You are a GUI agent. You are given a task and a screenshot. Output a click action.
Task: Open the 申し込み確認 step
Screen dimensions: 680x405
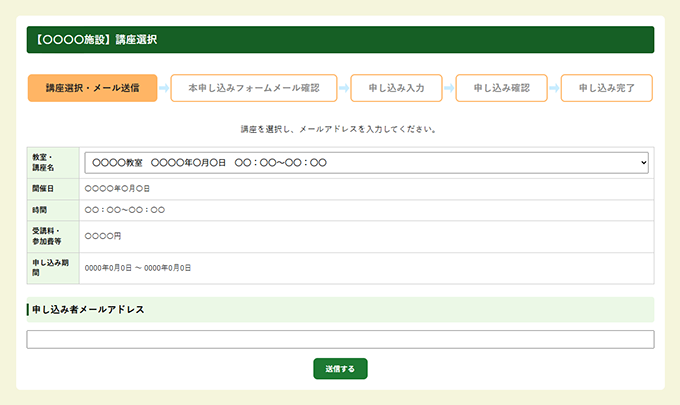point(501,88)
